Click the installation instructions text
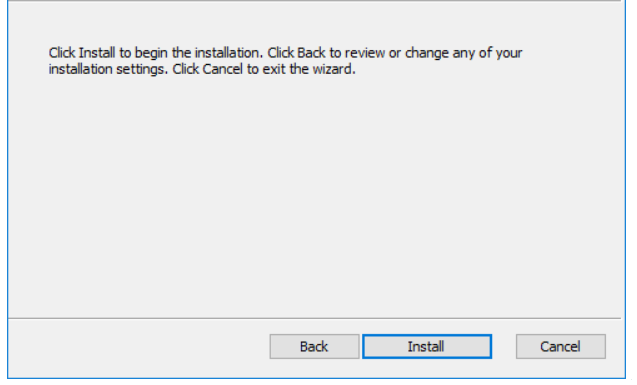This screenshot has height=385, width=637. click(x=285, y=61)
